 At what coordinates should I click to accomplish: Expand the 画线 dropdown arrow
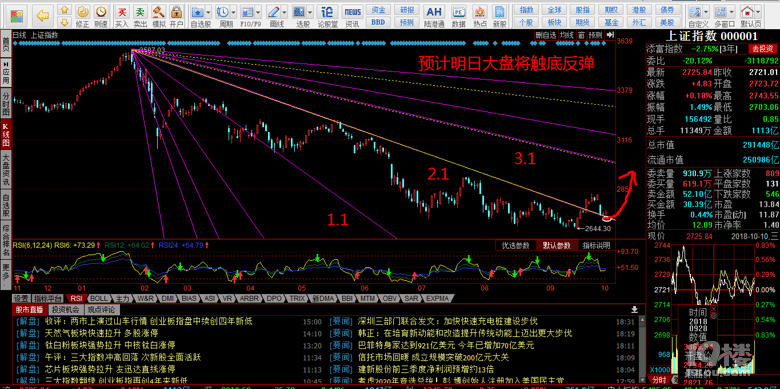point(285,11)
